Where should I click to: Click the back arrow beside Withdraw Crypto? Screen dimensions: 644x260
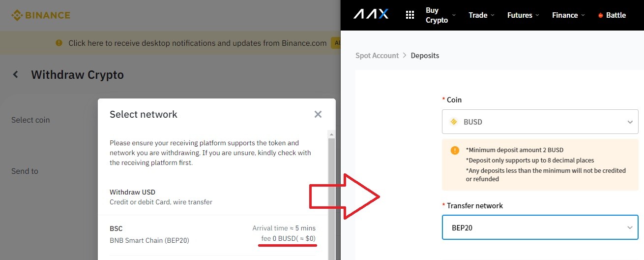(16, 75)
